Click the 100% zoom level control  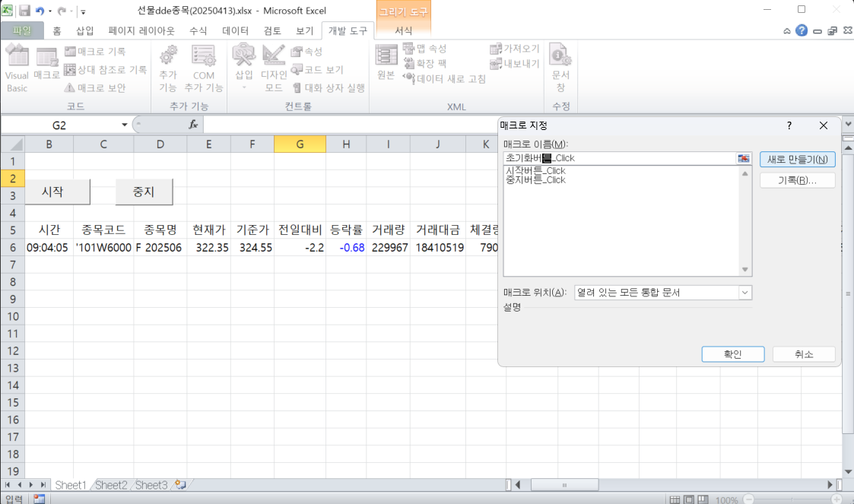[728, 499]
